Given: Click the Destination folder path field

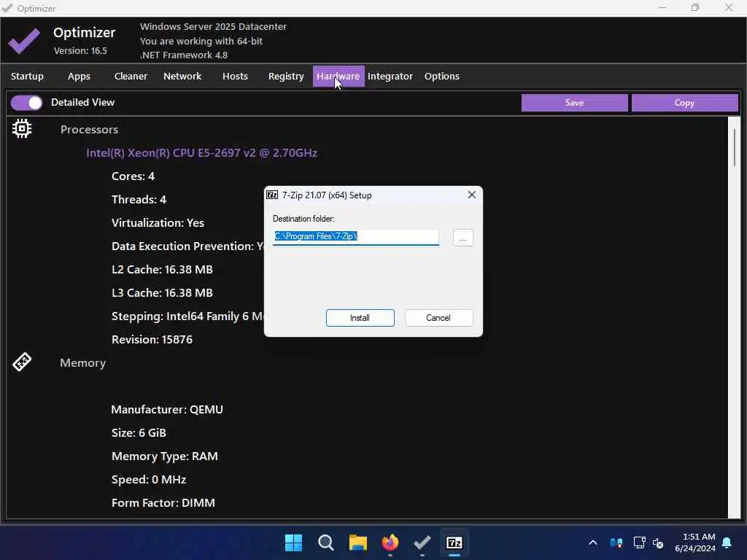Looking at the screenshot, I should 356,237.
